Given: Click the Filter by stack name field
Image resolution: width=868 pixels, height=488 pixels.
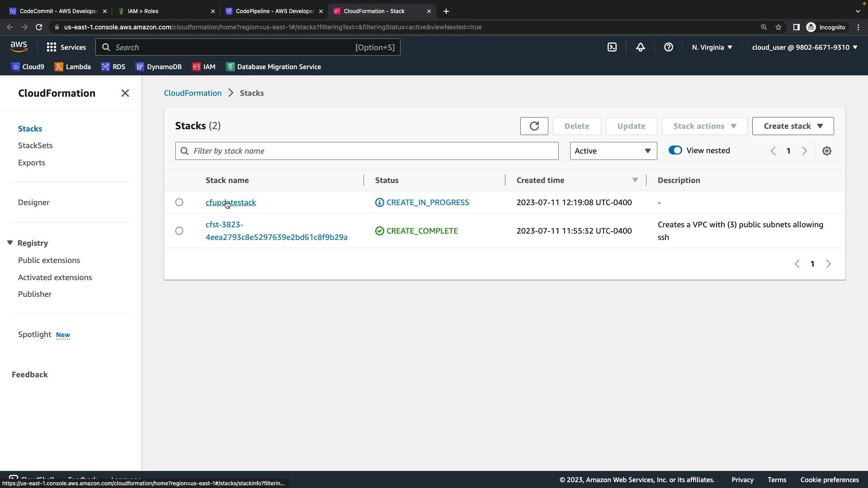Looking at the screenshot, I should click(x=367, y=151).
